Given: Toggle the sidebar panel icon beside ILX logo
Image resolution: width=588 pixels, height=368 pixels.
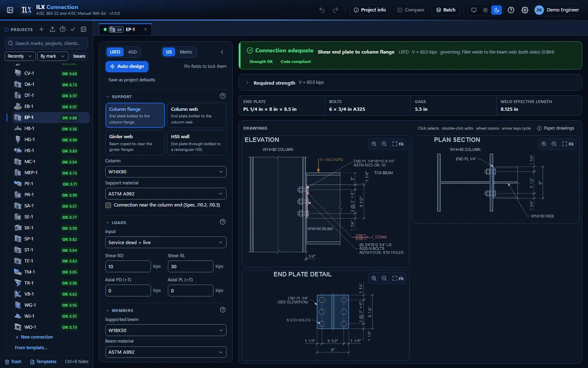Looking at the screenshot, I should point(10,10).
